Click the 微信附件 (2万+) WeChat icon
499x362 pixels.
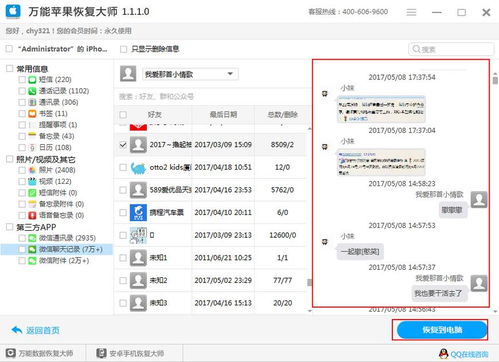(x=32, y=261)
